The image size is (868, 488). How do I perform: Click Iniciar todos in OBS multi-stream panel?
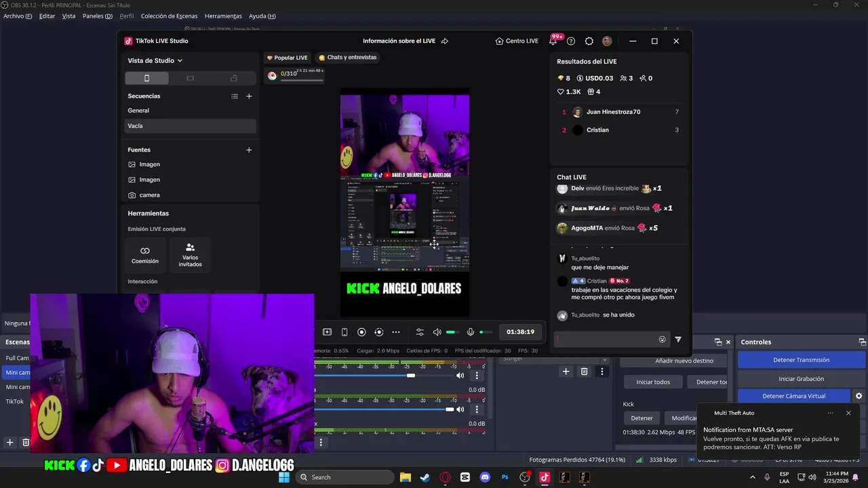point(653,382)
